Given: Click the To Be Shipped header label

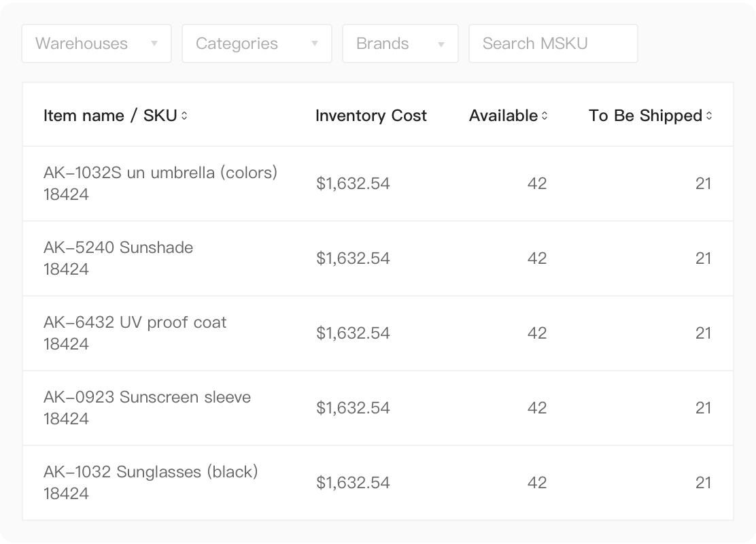Looking at the screenshot, I should coord(645,116).
